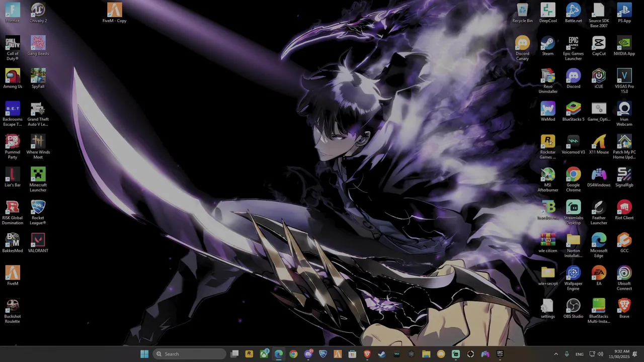Select Source SDK Base 2007 icon

599,15
